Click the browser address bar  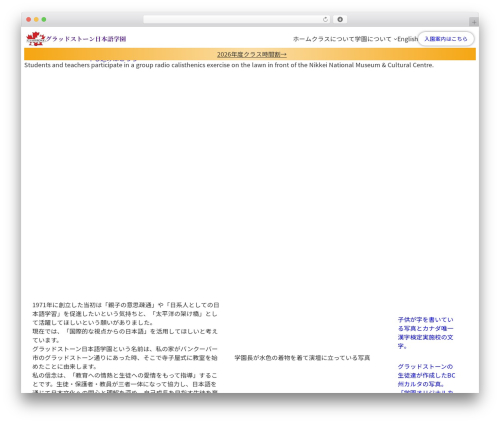(x=236, y=19)
